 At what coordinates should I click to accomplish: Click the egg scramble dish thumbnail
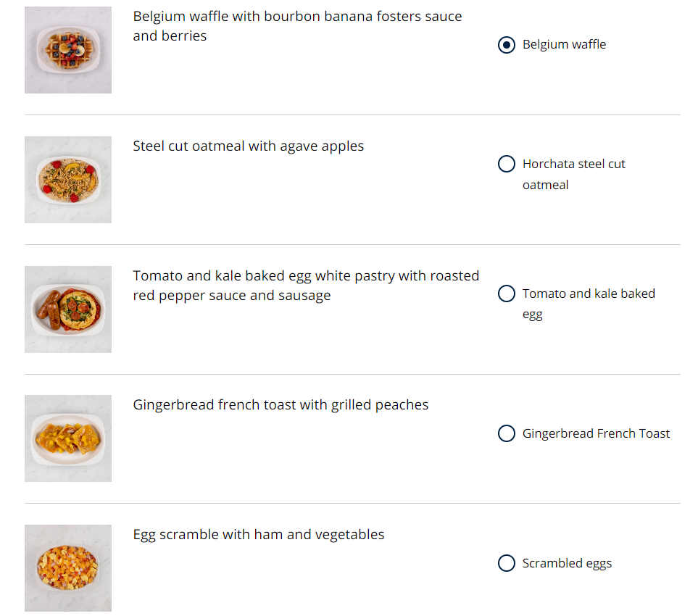68,568
